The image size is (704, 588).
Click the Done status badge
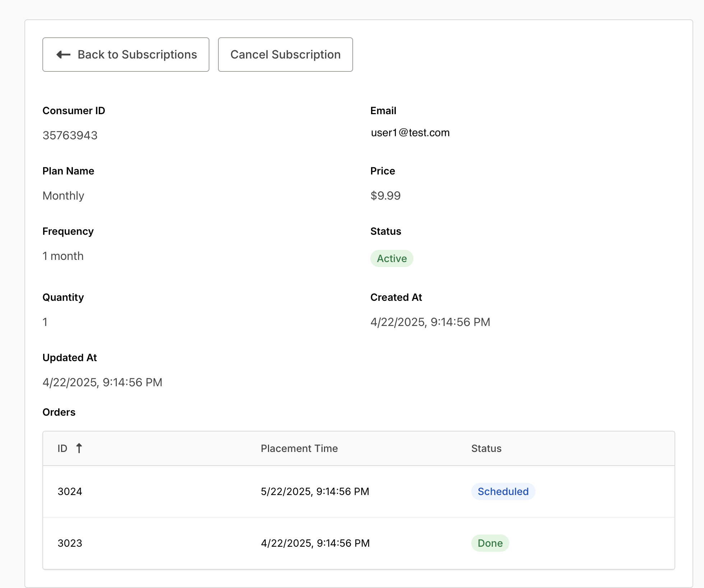490,543
